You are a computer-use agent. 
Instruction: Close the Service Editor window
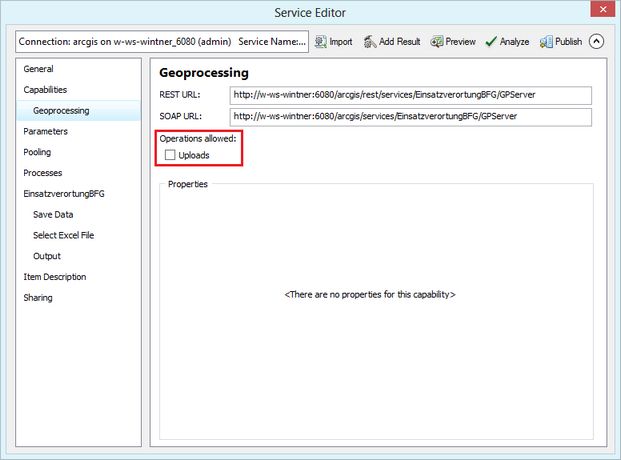pos(603,9)
